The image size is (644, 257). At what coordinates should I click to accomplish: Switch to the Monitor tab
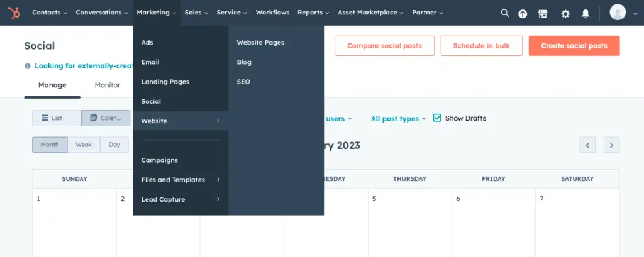point(108,85)
